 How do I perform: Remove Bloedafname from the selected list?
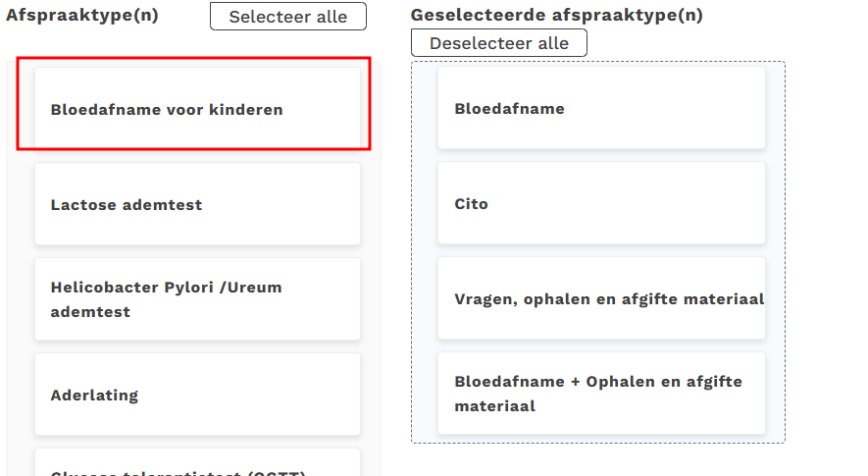tap(601, 108)
